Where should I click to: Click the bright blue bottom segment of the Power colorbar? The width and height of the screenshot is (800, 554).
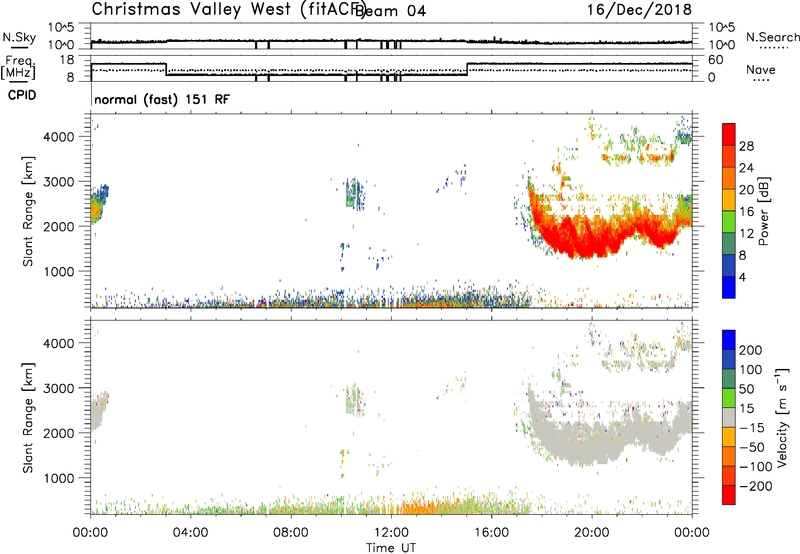click(729, 287)
